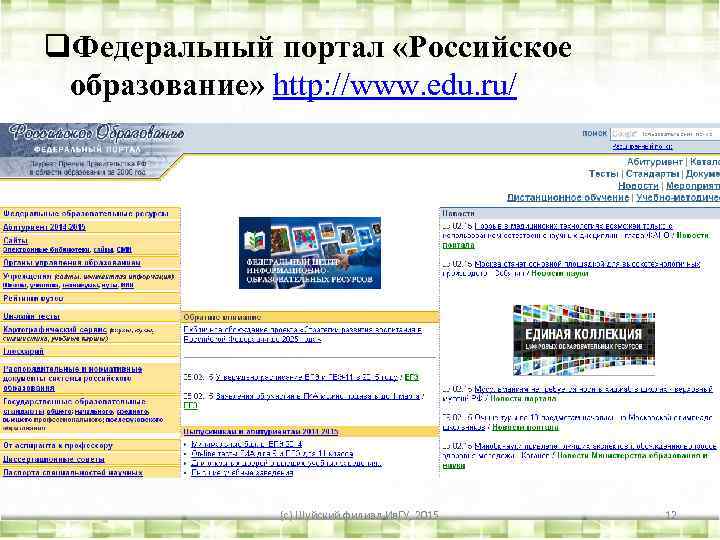This screenshot has height=540, width=720.
Task: Open the стандарты link under Государственные образовательные
Action: tap(23, 411)
